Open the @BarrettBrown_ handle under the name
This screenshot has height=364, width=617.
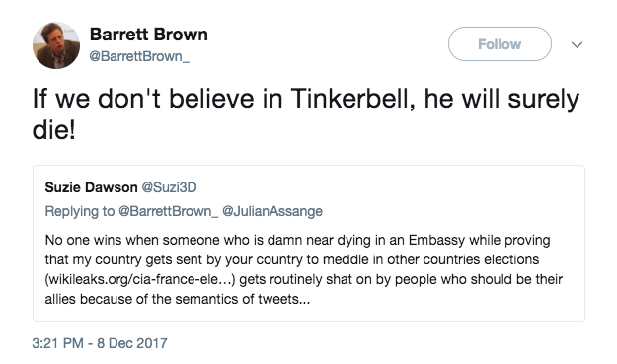tap(139, 56)
